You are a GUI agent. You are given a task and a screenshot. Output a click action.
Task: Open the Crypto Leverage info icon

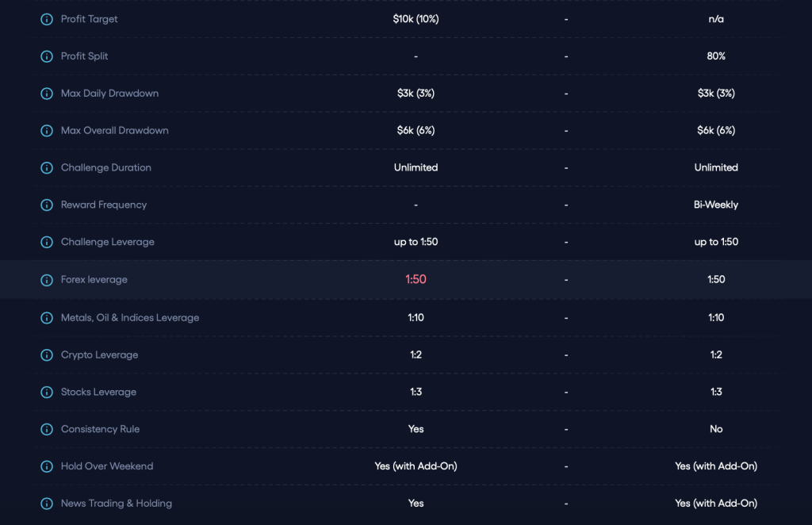point(47,355)
